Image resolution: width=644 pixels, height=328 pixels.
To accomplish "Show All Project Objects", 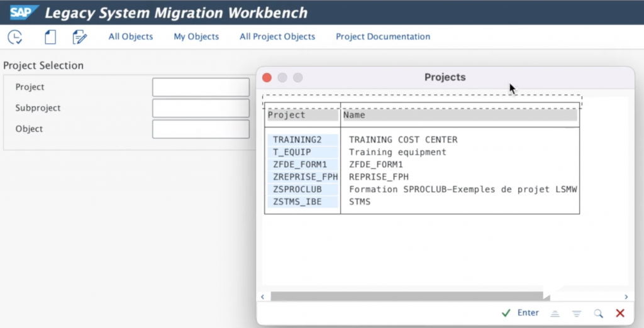I will pos(277,36).
